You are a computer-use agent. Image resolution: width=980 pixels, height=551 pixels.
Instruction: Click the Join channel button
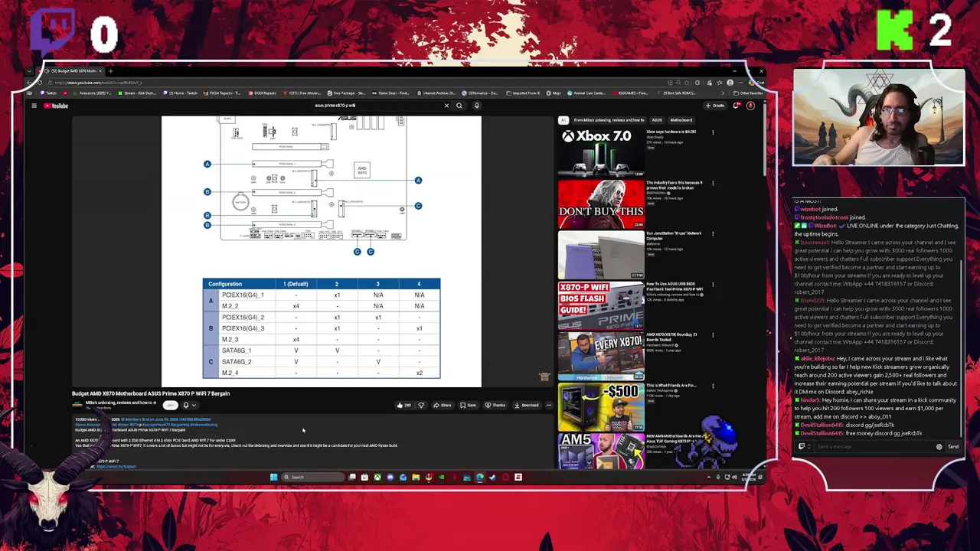[x=171, y=405]
